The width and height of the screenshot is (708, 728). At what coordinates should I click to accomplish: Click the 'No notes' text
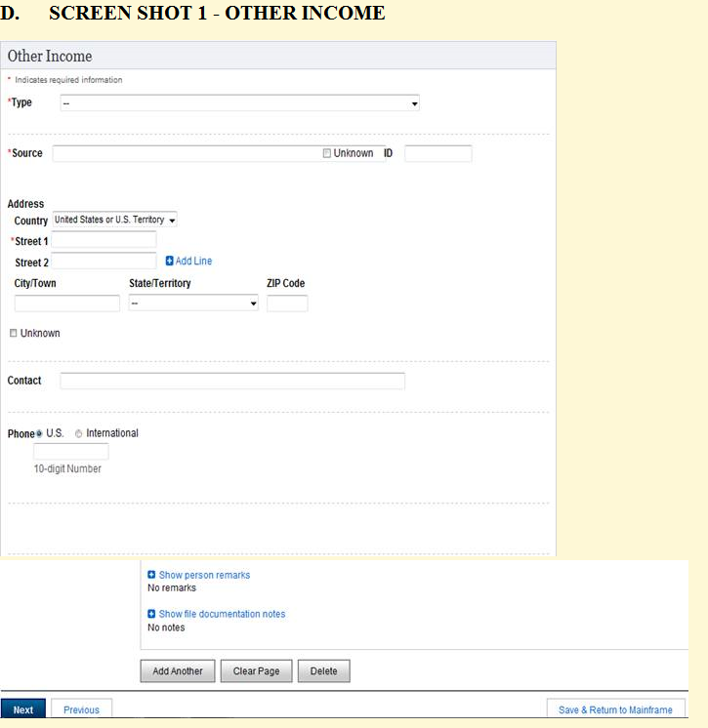click(166, 627)
